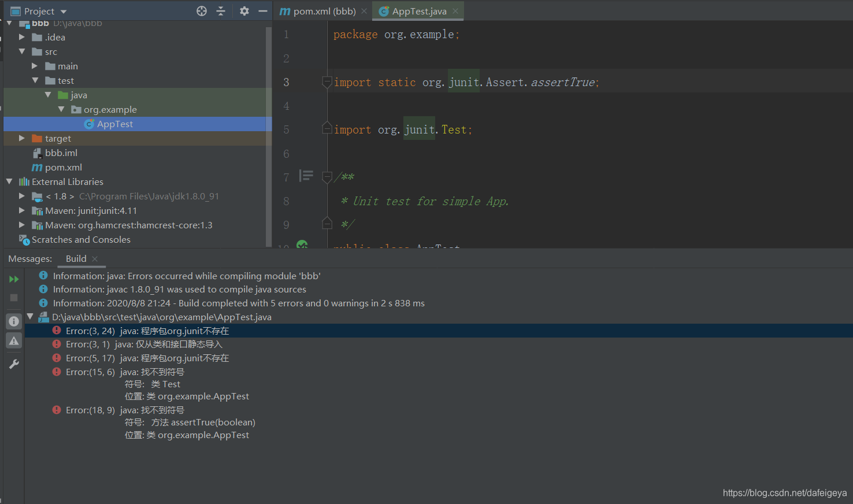Click the Maven pom.xml file icon
The width and height of the screenshot is (853, 504).
[x=37, y=167]
